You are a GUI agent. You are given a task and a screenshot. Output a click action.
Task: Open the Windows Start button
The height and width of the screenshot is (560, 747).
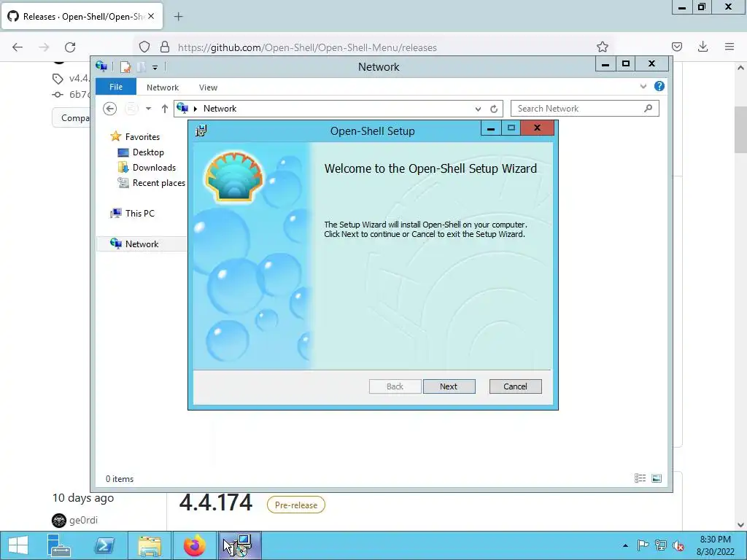[18, 545]
